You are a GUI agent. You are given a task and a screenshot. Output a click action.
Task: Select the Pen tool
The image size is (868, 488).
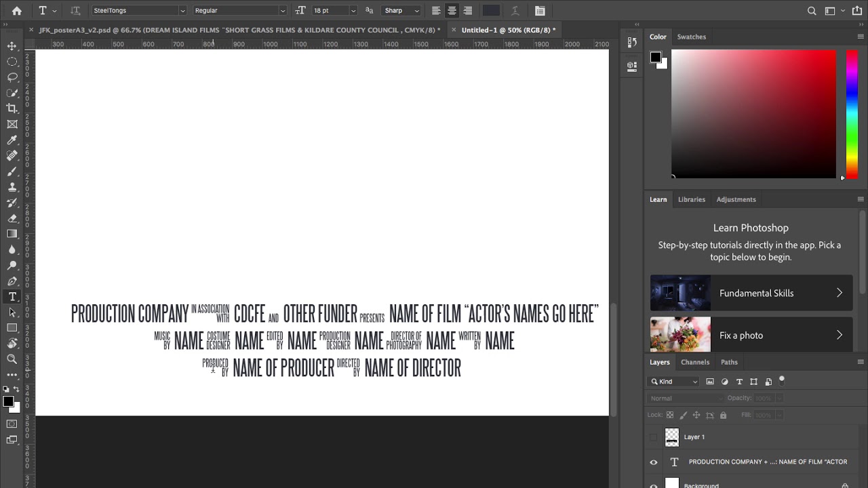12,281
